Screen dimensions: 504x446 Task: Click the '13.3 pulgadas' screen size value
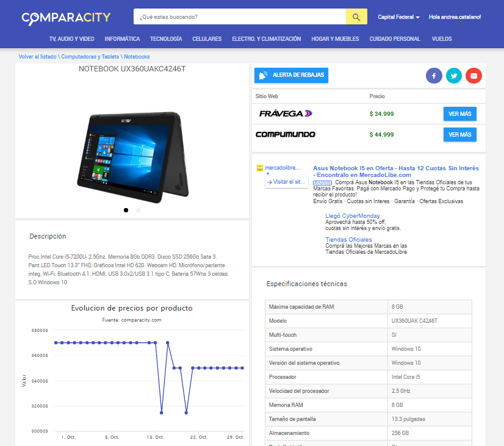tap(408, 419)
